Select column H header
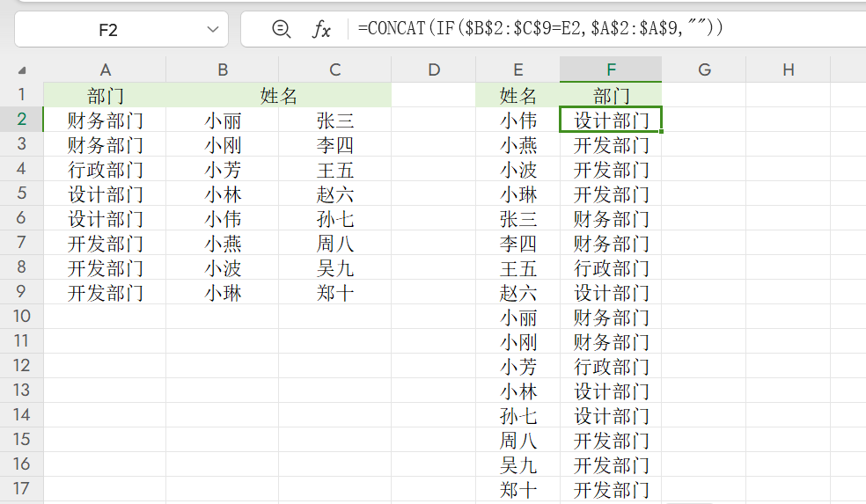 coord(788,70)
